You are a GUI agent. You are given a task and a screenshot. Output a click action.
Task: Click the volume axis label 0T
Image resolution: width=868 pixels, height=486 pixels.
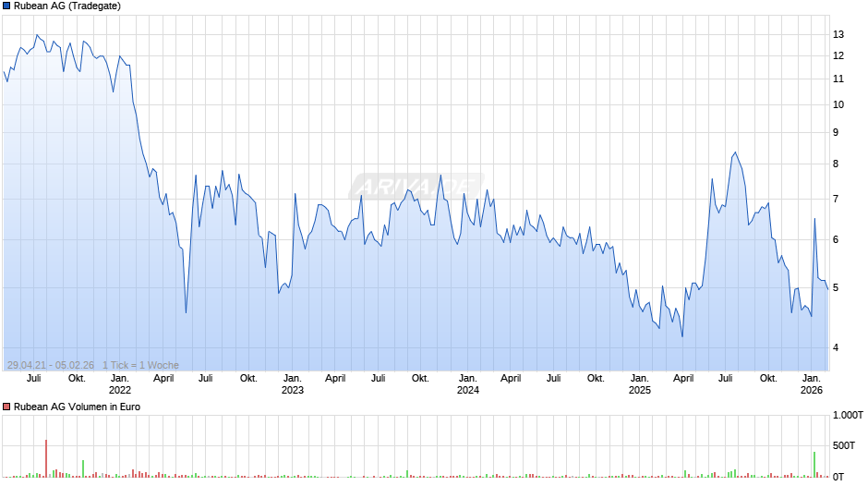pyautogui.click(x=838, y=477)
